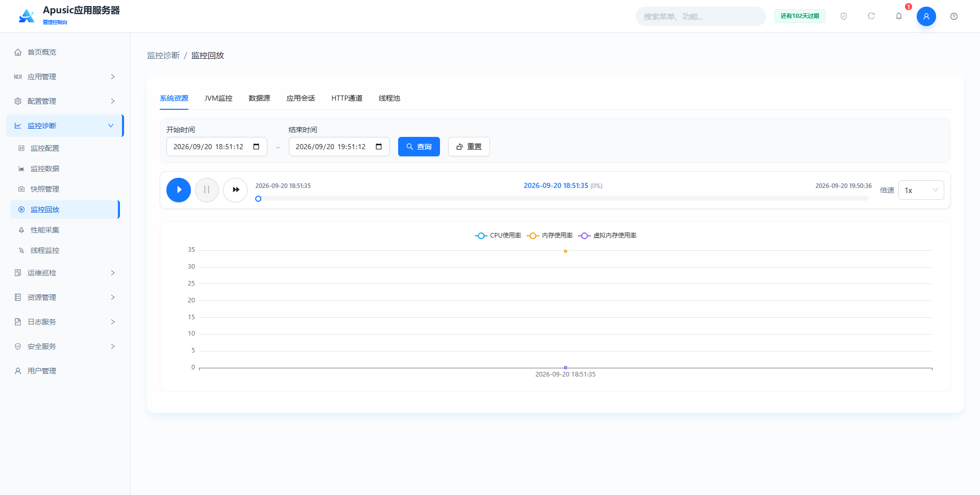Click the 还有102天过期 license badge
This screenshot has width=980, height=495.
pos(800,16)
